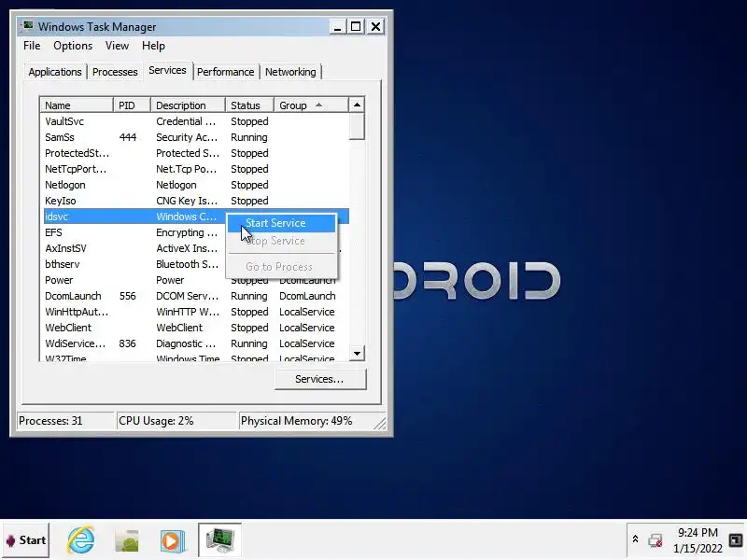Screen dimensions: 747x560
Task: Select the highlighted idsvc service name
Action: point(57,217)
